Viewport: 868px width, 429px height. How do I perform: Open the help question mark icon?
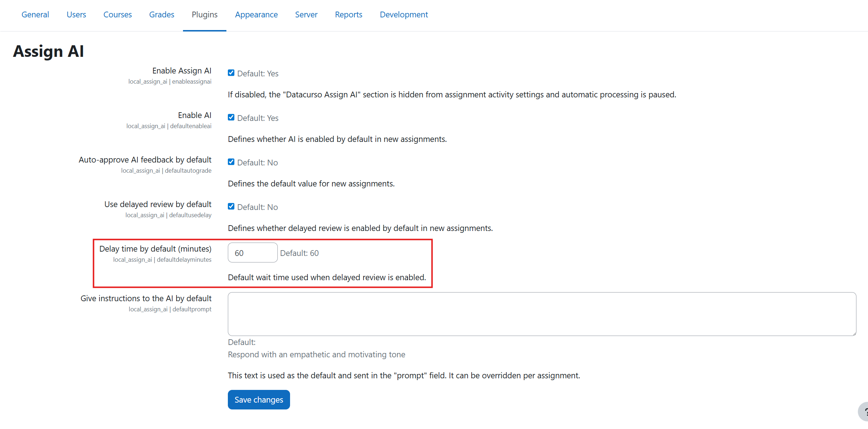[x=864, y=412]
